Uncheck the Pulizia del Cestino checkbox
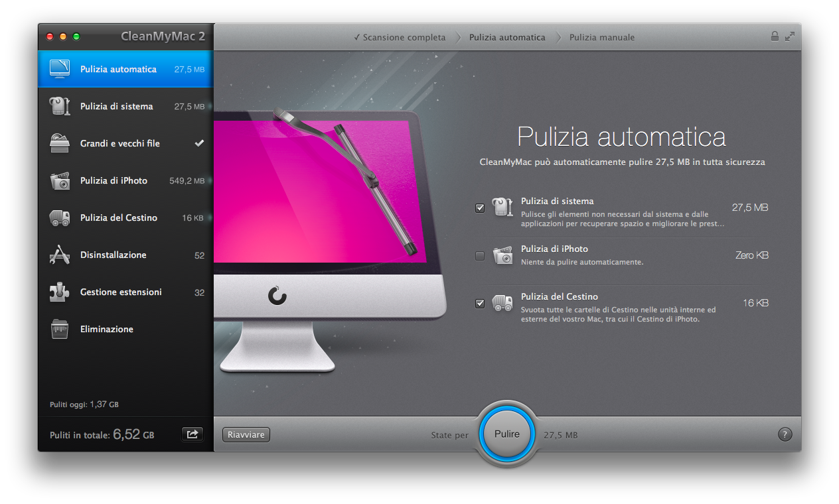The image size is (839, 504). pyautogui.click(x=480, y=304)
